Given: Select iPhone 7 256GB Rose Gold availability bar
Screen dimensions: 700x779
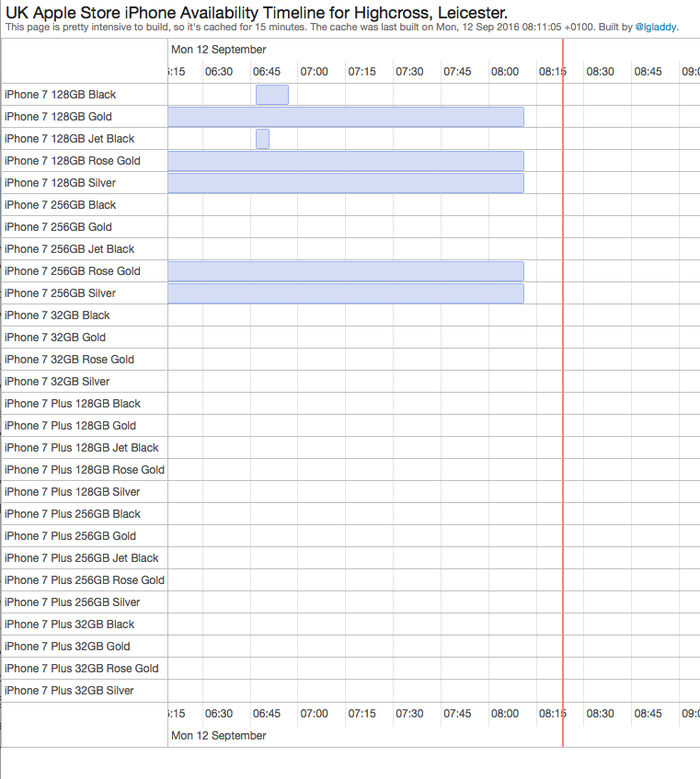Looking at the screenshot, I should coord(346,271).
